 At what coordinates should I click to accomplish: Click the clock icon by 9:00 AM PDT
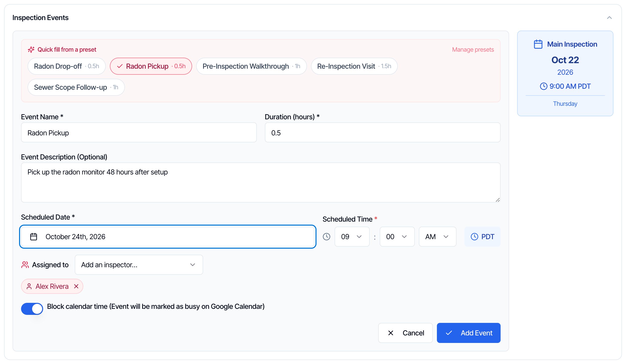[x=543, y=86]
